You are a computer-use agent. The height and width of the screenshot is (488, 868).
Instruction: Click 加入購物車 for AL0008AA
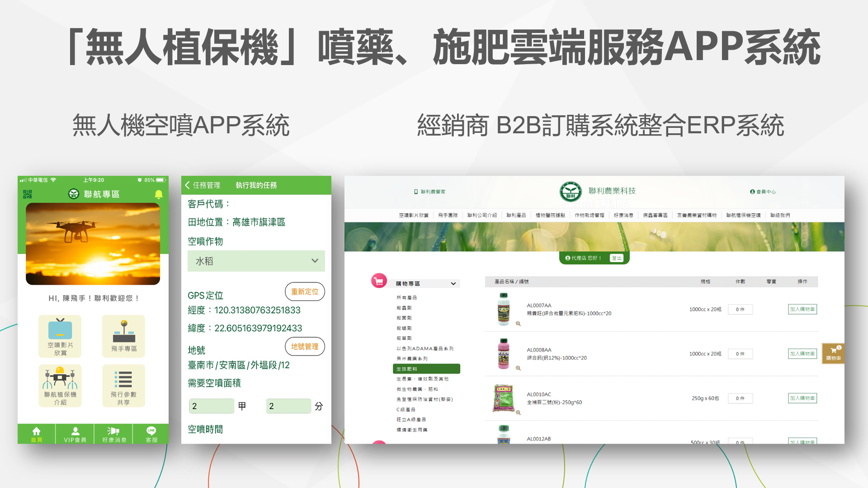point(802,354)
